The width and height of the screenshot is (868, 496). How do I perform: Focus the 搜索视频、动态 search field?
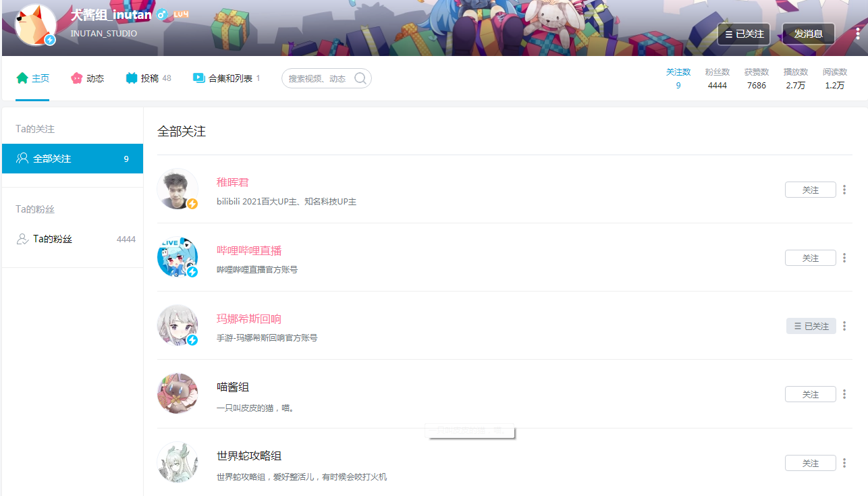tap(317, 78)
